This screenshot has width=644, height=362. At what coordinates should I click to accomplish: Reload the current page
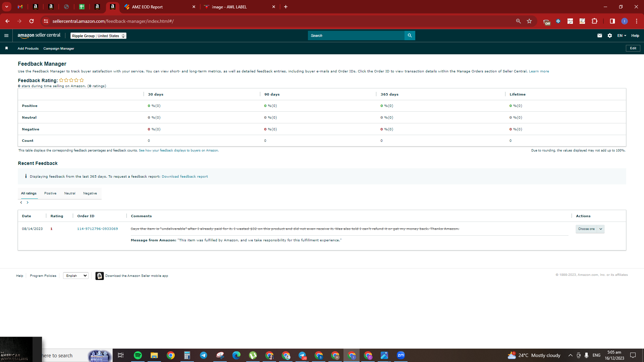tap(32, 21)
